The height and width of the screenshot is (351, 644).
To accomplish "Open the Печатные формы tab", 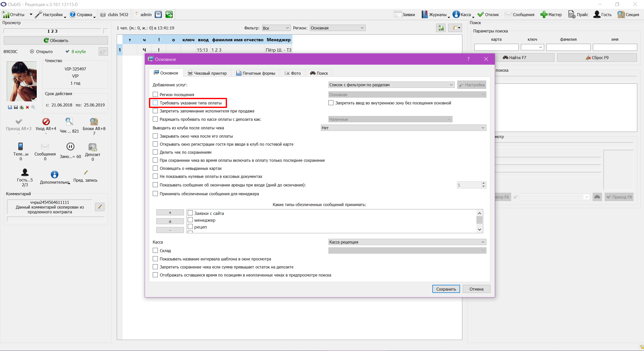I will [255, 73].
